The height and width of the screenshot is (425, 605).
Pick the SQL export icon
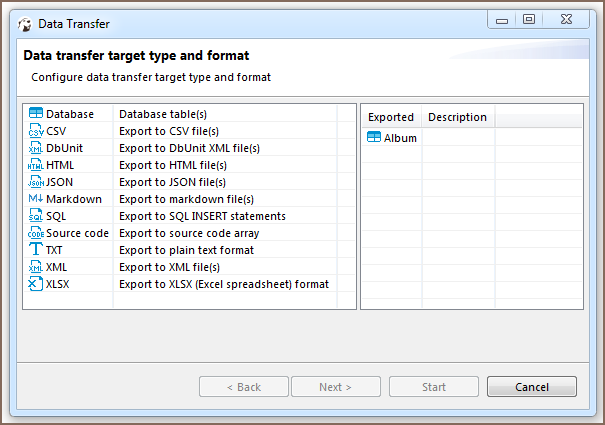tap(36, 215)
